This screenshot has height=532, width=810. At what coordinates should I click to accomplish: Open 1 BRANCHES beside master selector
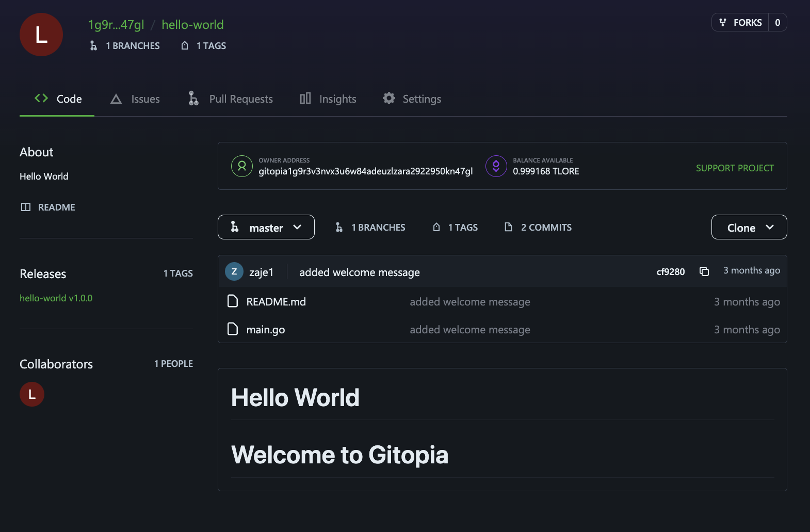[x=378, y=228]
